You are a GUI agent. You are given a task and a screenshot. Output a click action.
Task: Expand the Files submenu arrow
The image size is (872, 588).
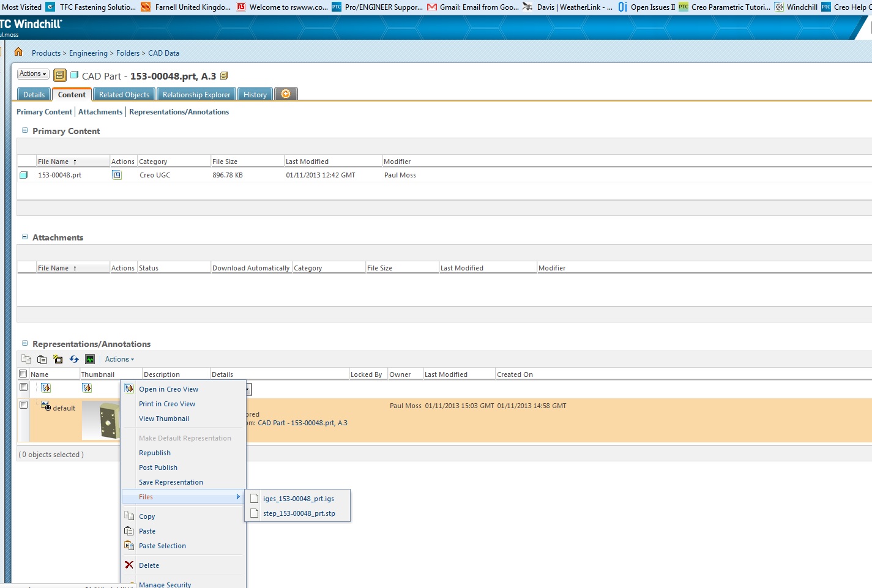coord(238,497)
